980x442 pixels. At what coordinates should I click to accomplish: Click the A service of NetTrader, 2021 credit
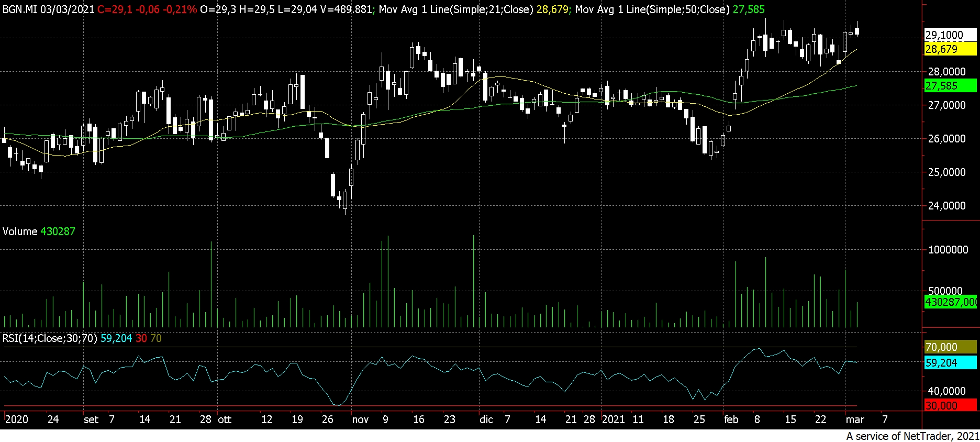[x=912, y=436]
